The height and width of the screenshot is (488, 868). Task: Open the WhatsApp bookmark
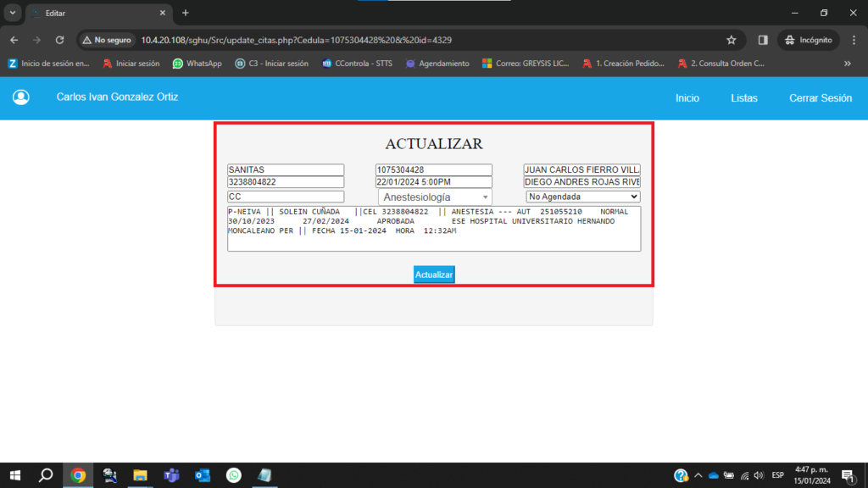pyautogui.click(x=197, y=64)
